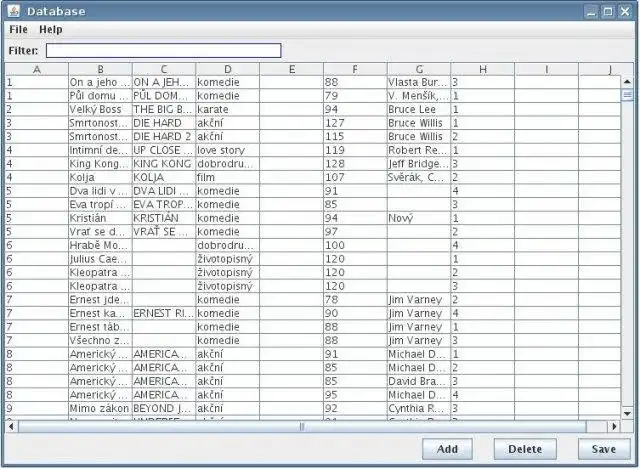Select the '115' duration cell
This screenshot has width=640, height=469.
click(355, 137)
